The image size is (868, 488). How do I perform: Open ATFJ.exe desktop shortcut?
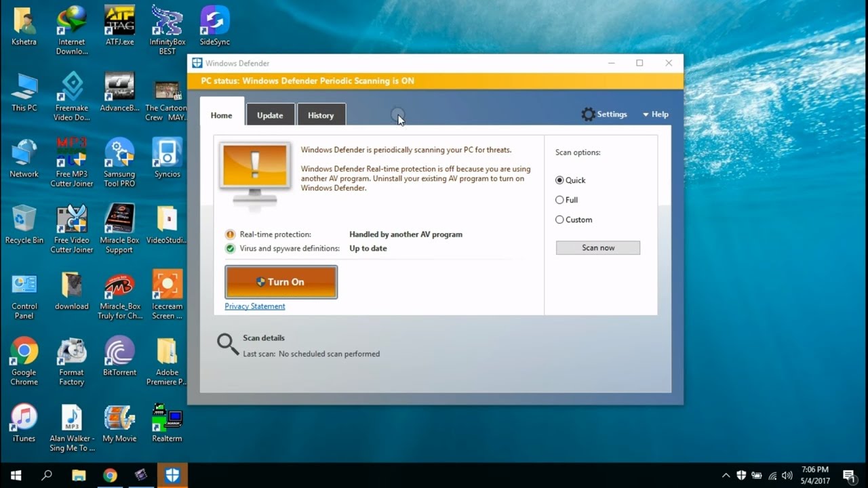pos(119,26)
